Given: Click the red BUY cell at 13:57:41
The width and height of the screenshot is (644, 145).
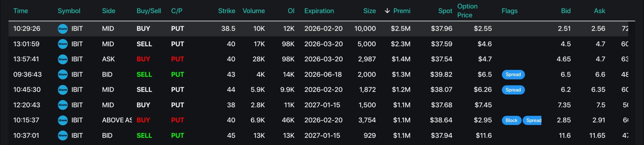Looking at the screenshot, I should [x=143, y=59].
